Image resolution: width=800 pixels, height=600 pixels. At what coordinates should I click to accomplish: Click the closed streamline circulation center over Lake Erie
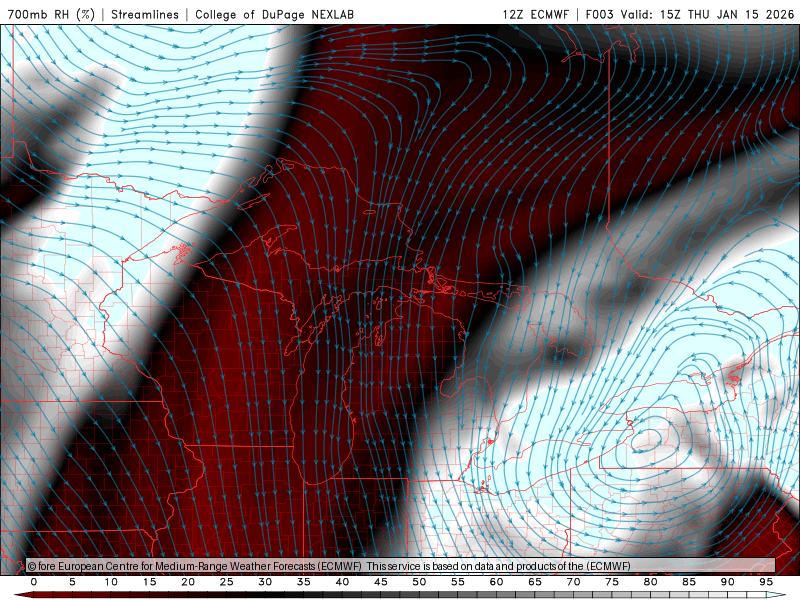pos(647,439)
